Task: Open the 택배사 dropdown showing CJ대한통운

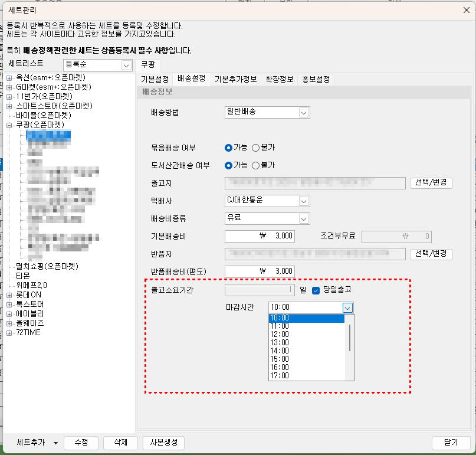Action: [x=304, y=201]
